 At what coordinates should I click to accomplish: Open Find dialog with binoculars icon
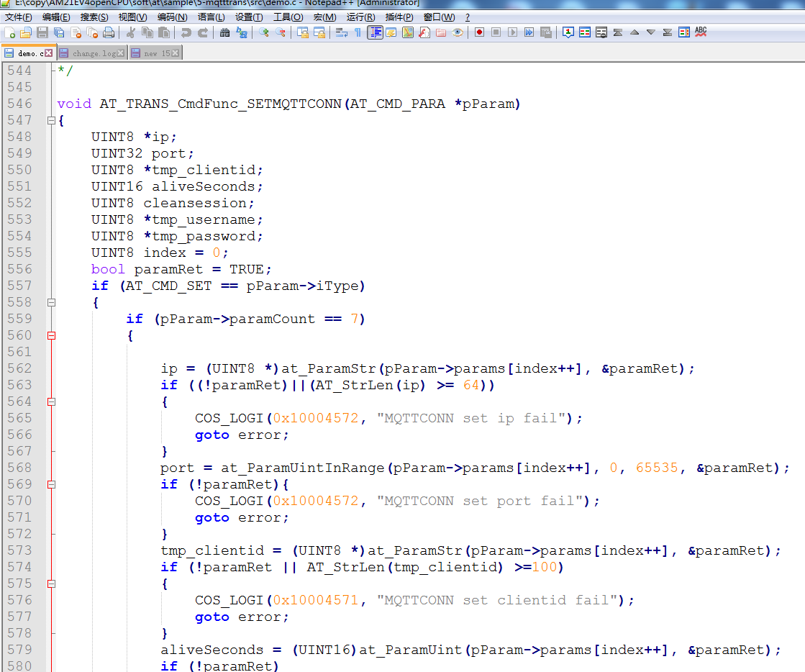tap(224, 32)
